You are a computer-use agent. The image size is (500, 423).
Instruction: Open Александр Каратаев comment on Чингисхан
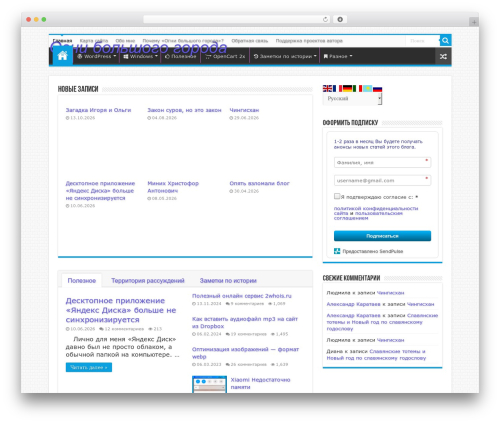click(420, 304)
